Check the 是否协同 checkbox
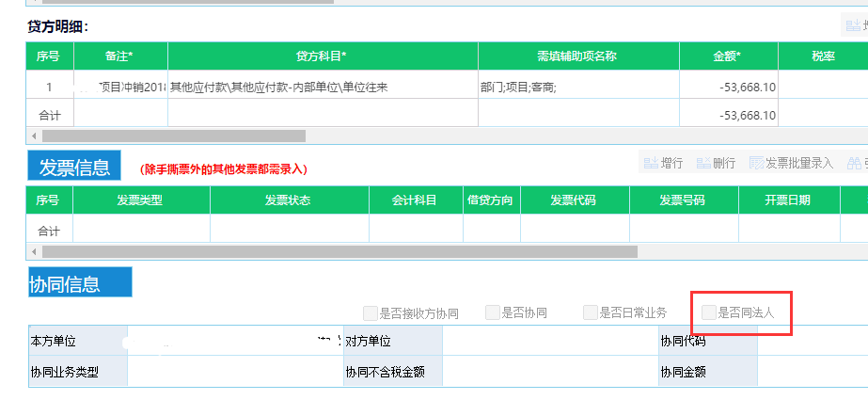 click(493, 312)
